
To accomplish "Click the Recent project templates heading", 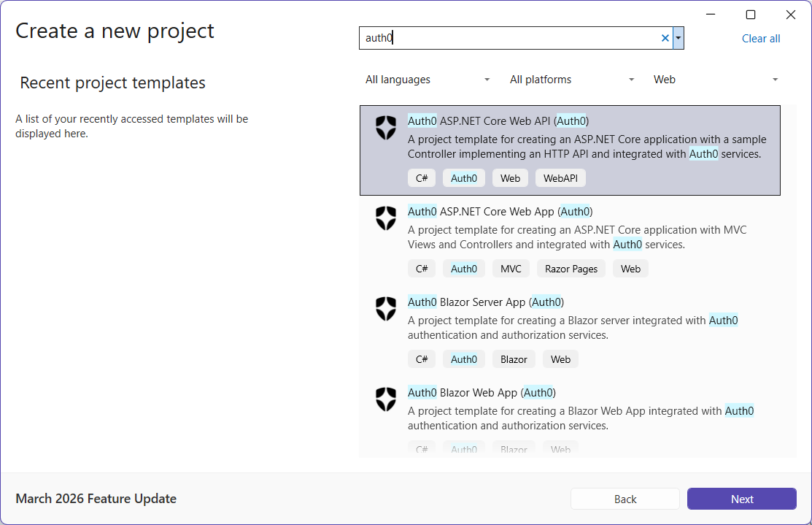I will [112, 83].
